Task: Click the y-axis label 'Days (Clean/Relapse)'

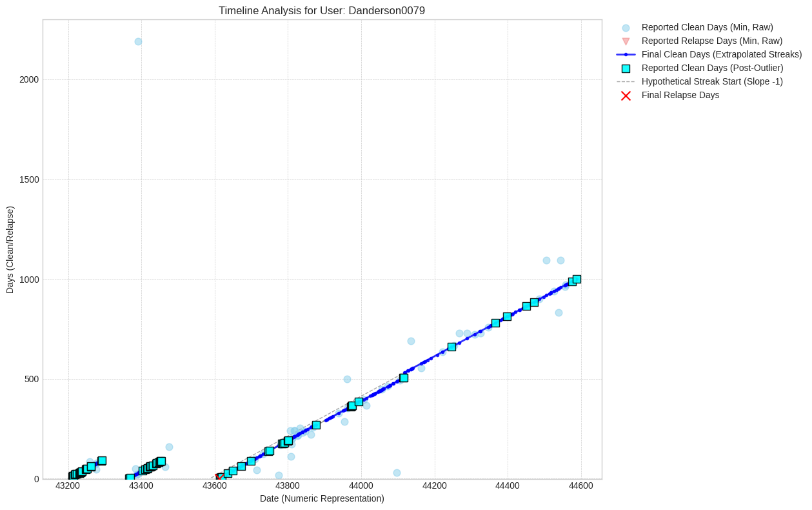Action: [10, 250]
